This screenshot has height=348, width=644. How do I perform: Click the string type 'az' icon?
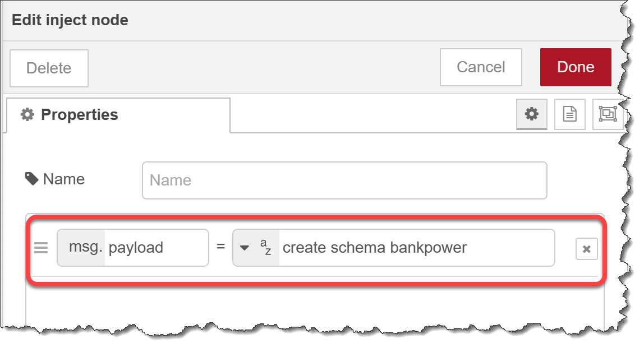(265, 247)
